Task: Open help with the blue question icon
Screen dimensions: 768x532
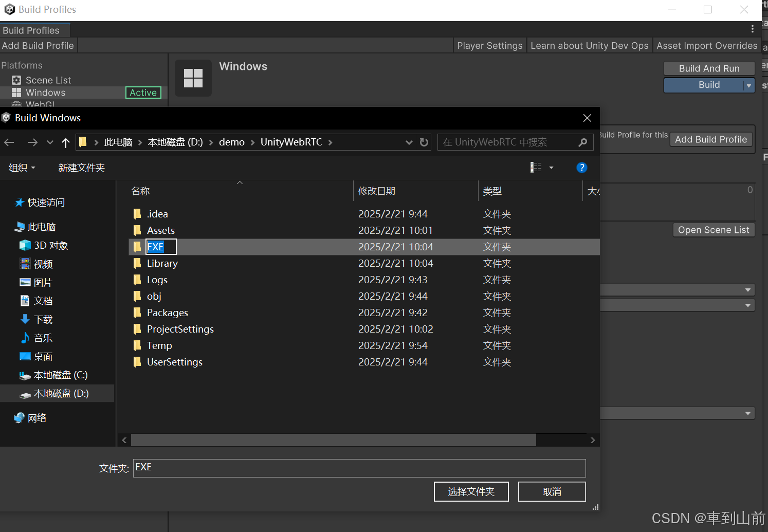Action: pyautogui.click(x=582, y=168)
